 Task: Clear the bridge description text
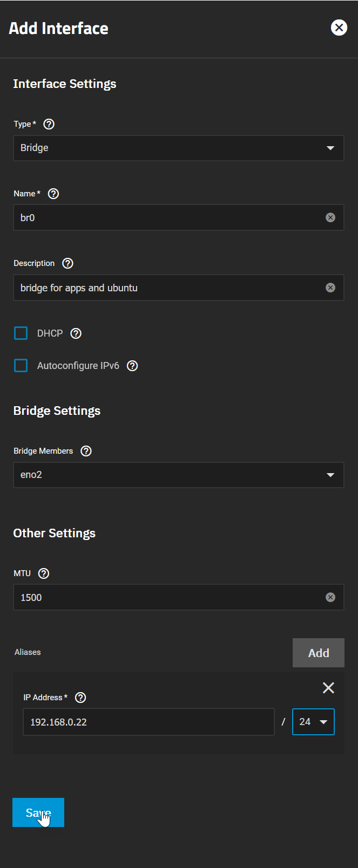tap(330, 288)
